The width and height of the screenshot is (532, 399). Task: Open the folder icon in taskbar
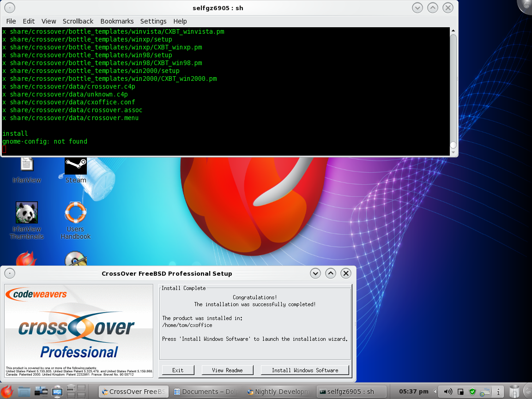tap(24, 392)
